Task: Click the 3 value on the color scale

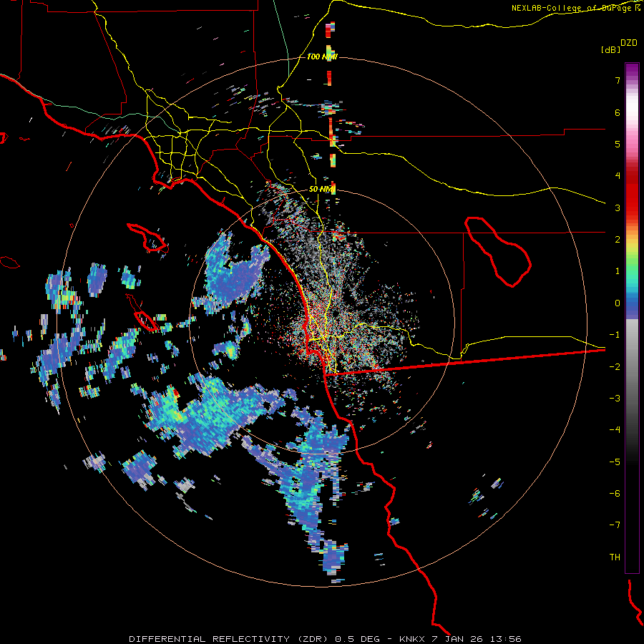Action: (618, 208)
